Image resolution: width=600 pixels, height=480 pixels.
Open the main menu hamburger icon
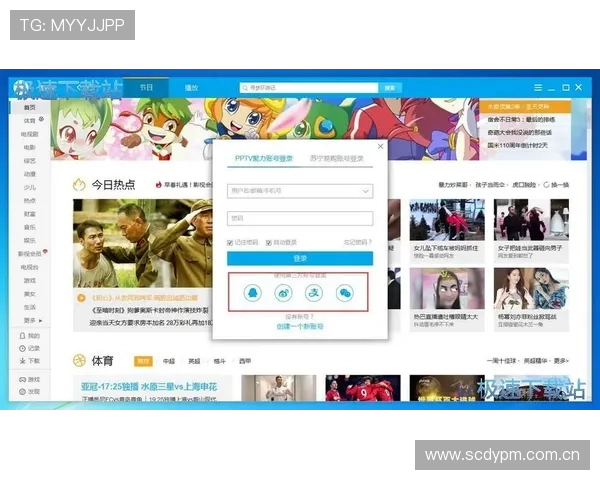(x=538, y=88)
